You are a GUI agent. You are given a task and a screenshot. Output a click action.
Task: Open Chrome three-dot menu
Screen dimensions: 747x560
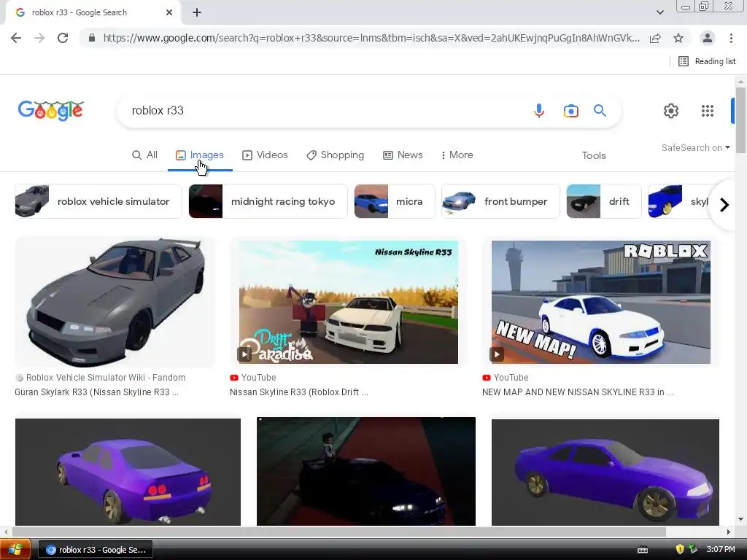click(731, 38)
